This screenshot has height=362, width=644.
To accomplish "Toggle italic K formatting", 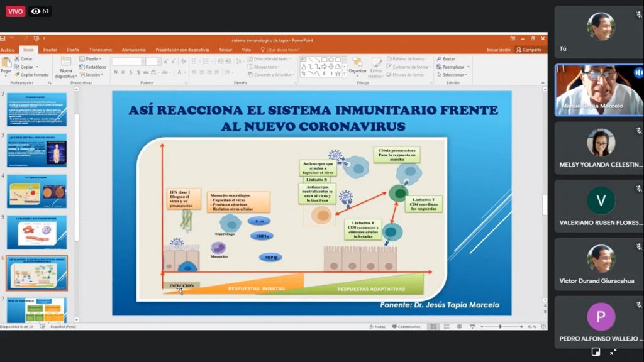I will pos(123,72).
